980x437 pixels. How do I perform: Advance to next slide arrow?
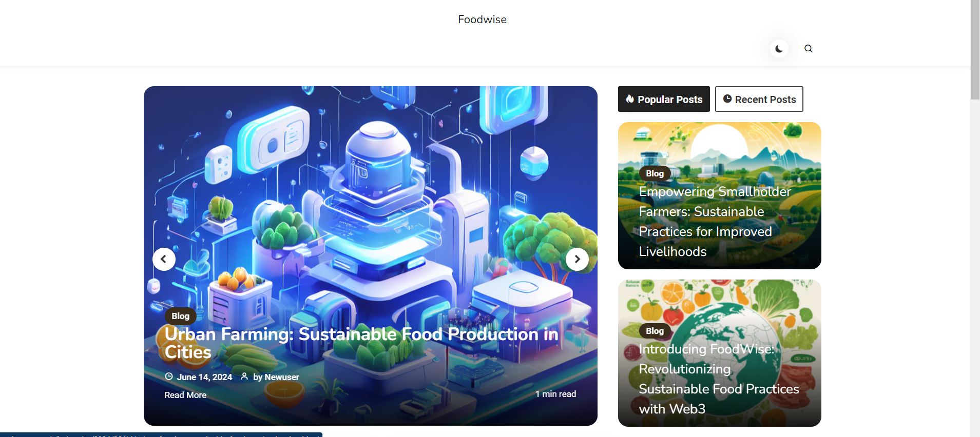point(577,259)
